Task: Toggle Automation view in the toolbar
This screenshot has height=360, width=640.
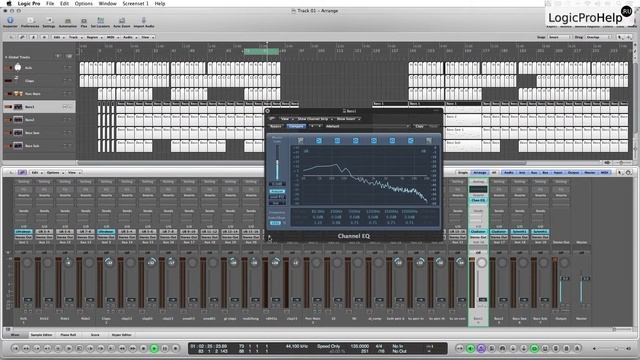Action: tap(68, 22)
